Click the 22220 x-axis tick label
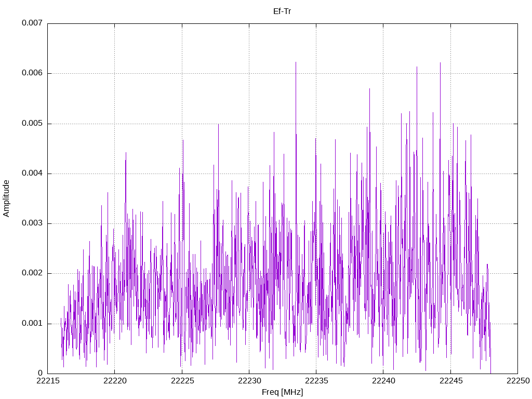The height and width of the screenshot is (399, 532). (x=115, y=381)
